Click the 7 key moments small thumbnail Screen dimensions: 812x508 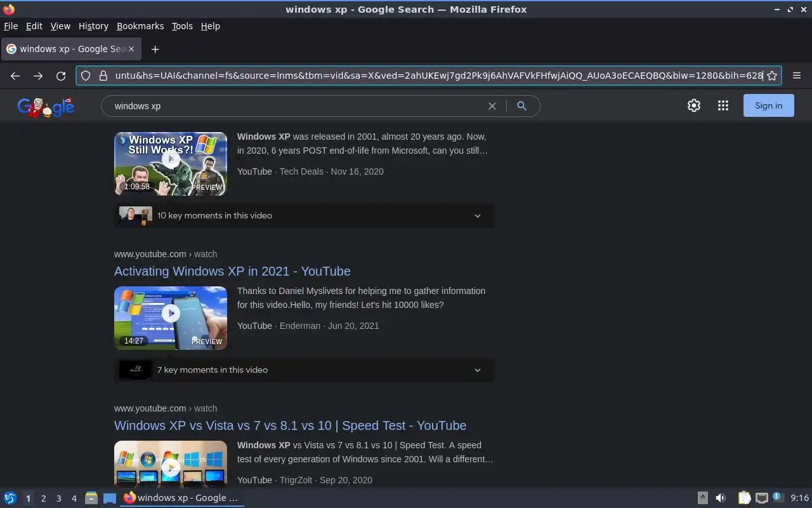(136, 370)
